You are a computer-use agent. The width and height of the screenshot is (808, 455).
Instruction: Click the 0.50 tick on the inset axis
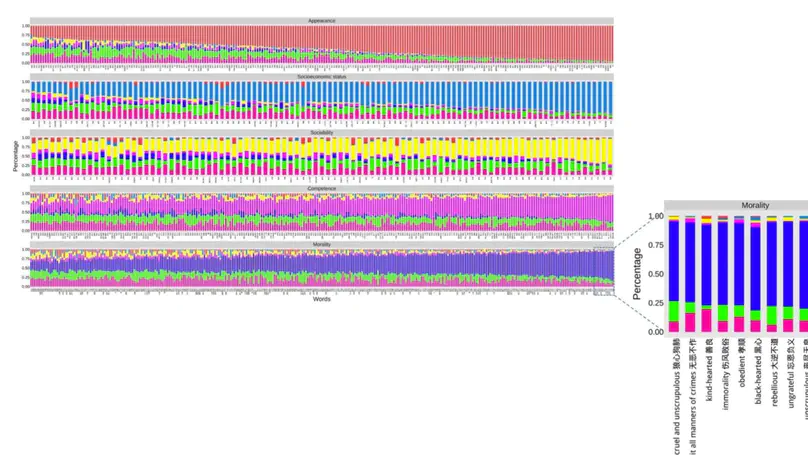[x=654, y=274]
